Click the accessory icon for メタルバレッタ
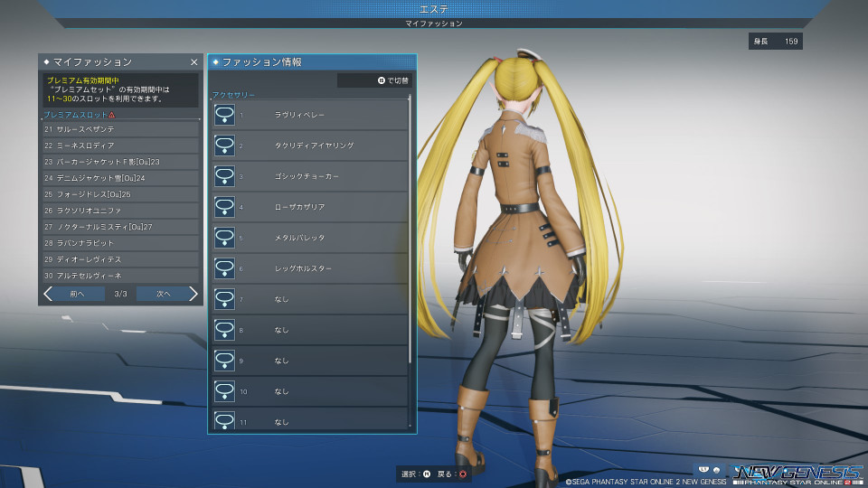 click(224, 238)
